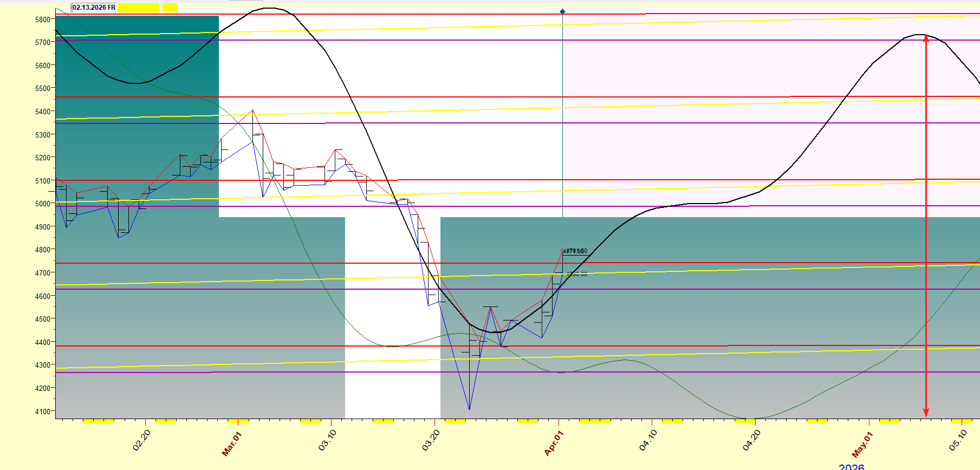Click the 4100 price axis label

coord(42,412)
